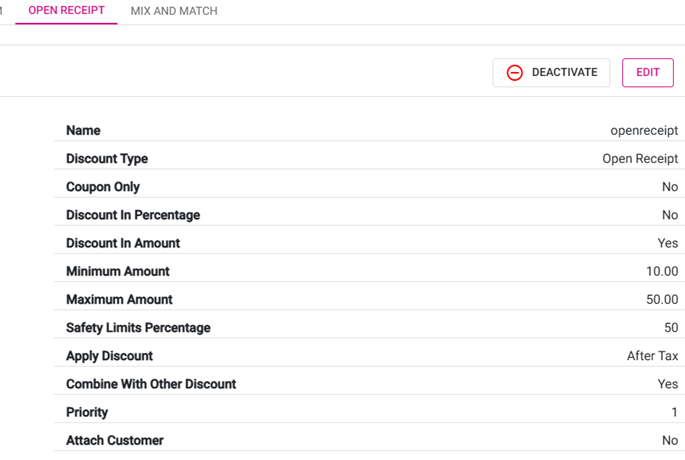Select the Maximum Amount value 50.00
Screen dimensions: 685x460
[x=662, y=299]
